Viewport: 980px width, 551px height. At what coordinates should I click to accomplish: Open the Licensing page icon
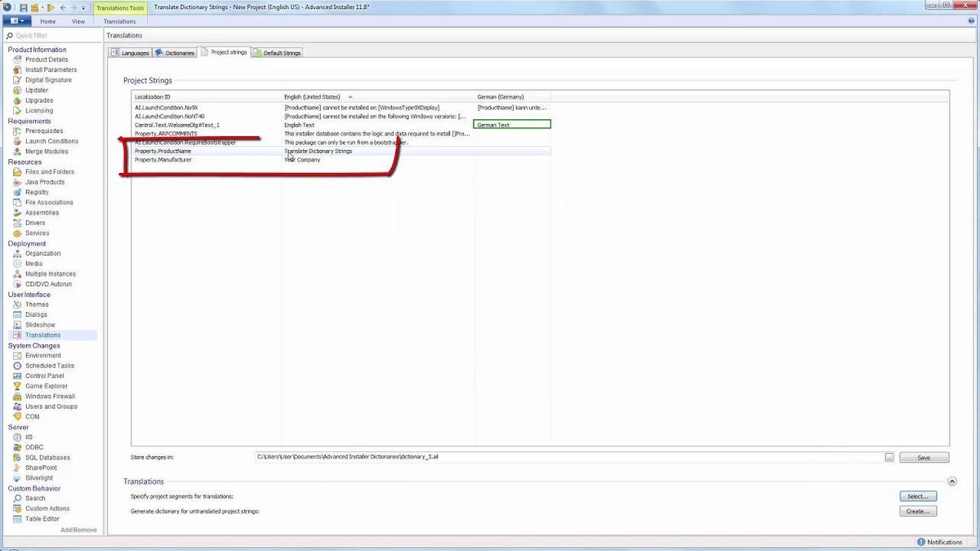18,111
